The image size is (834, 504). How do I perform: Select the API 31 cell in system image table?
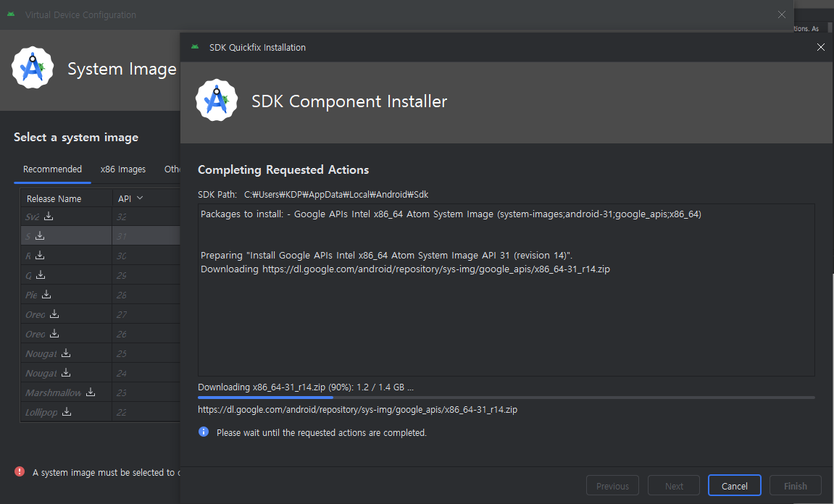coord(146,236)
